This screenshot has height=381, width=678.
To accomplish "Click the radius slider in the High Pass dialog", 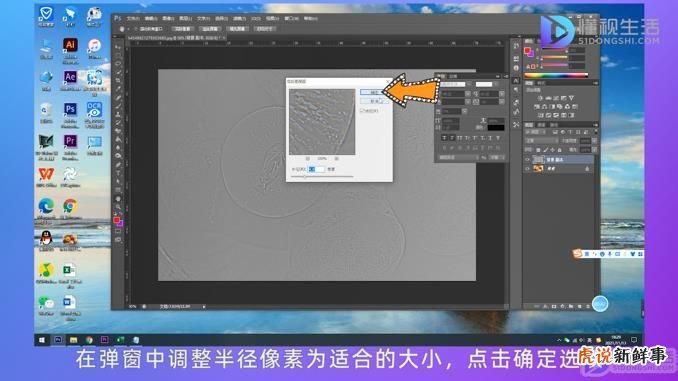I will click(322, 177).
